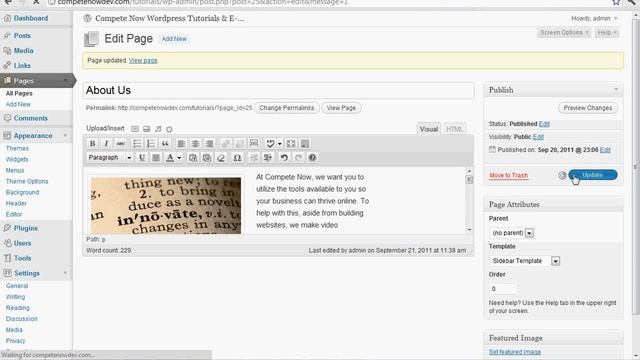Switch to fullscreen editing mode

pos(291,144)
